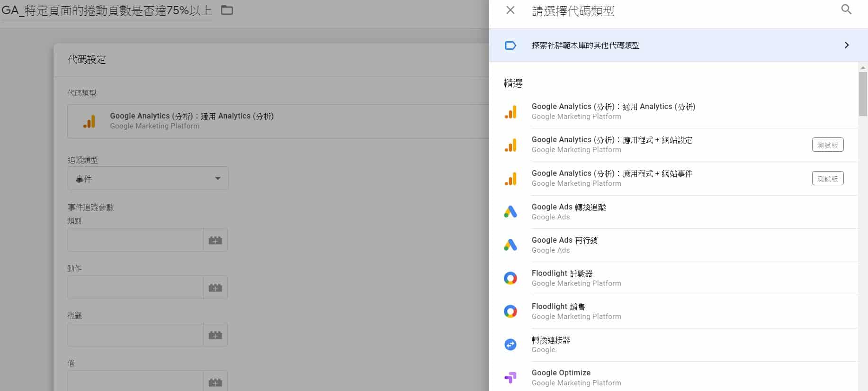Open the variable picker for the 動作 field
The width and height of the screenshot is (868, 391).
215,288
